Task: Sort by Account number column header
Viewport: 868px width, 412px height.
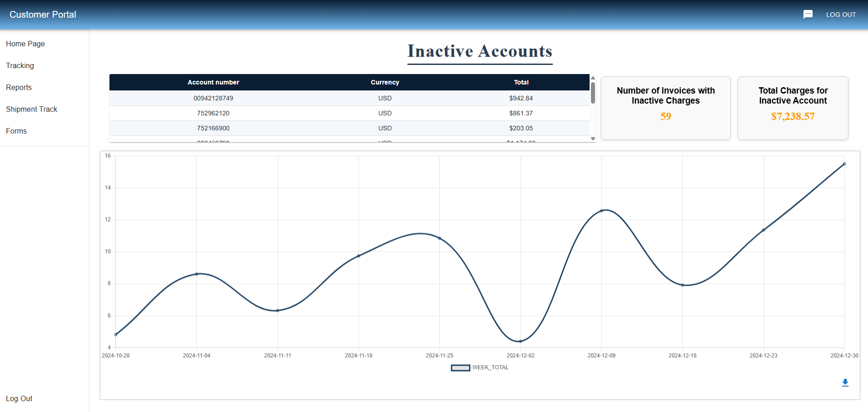Action: coord(213,82)
